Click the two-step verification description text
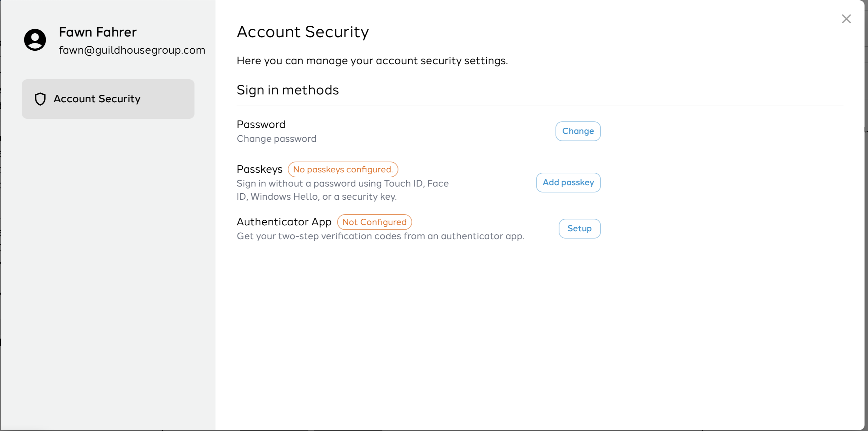Viewport: 868px width, 431px height. point(380,236)
